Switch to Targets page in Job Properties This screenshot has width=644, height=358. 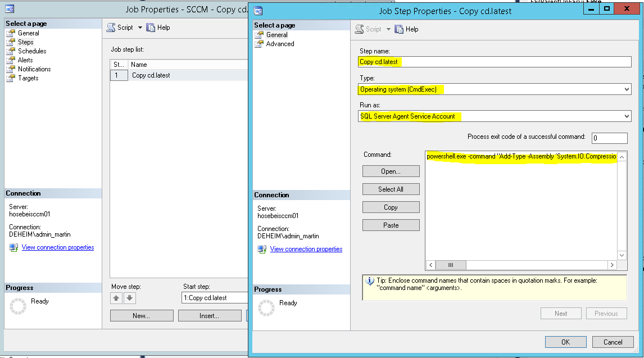point(28,79)
